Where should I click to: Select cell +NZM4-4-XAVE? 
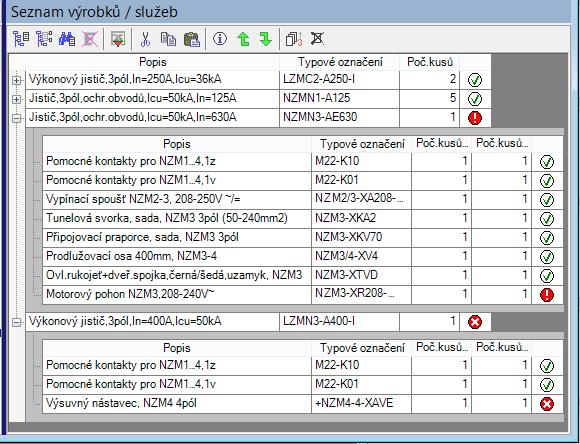[x=361, y=403]
